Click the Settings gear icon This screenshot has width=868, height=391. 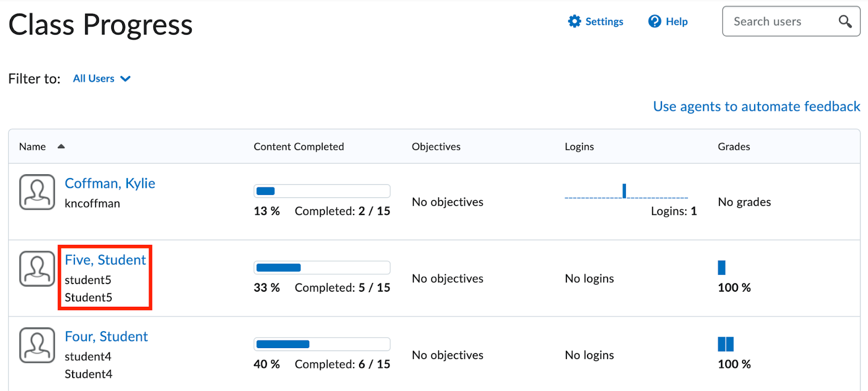click(574, 21)
